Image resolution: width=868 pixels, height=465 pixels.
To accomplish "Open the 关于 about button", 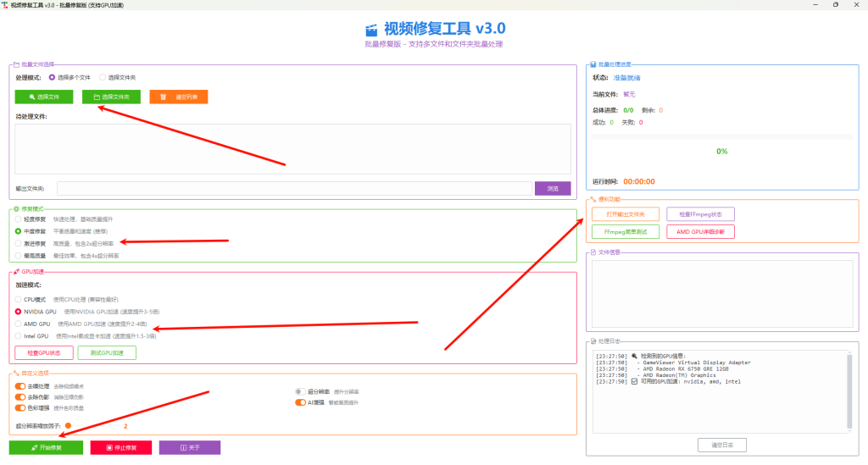I will pos(189,447).
